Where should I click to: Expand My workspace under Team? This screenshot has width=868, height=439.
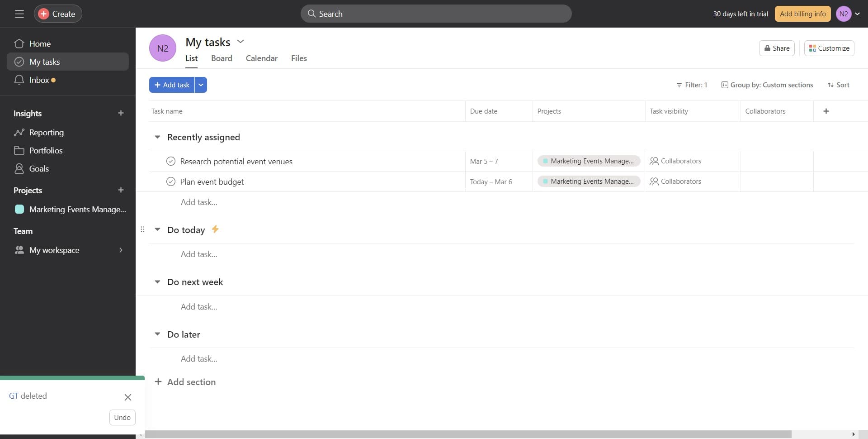tap(120, 250)
